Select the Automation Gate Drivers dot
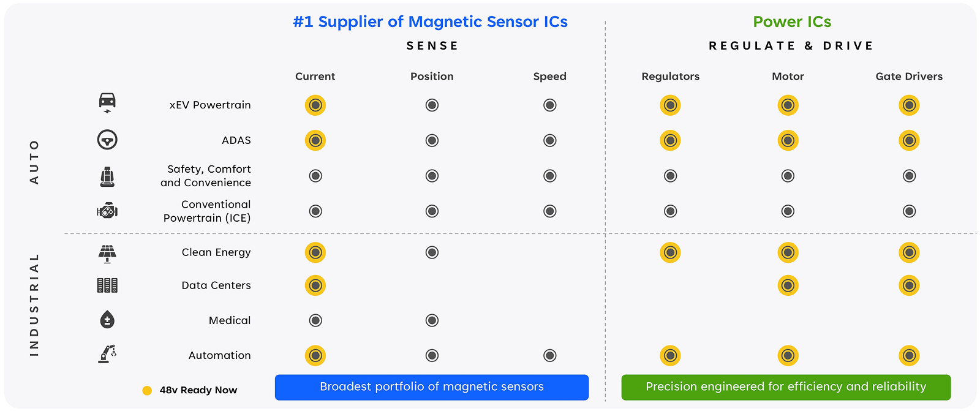The image size is (980, 411). 909,355
